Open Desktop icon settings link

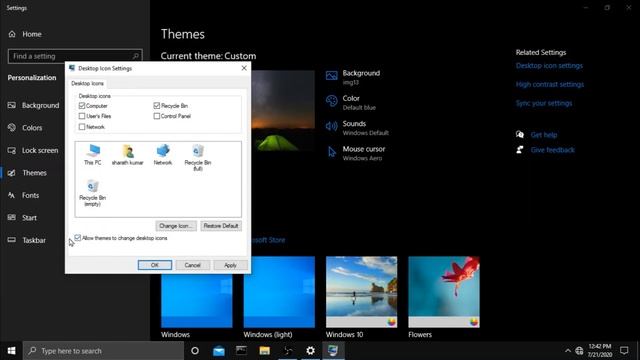(549, 65)
